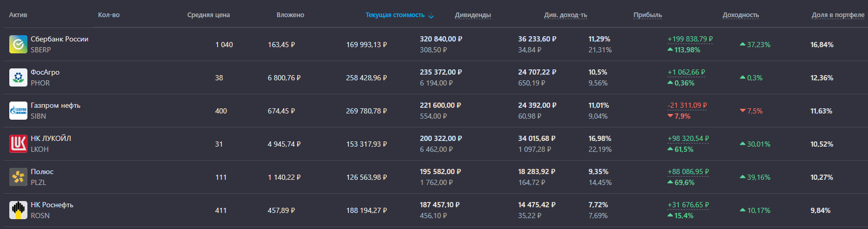Viewport: 868px width, 229px height.
Task: Select the ЛУКОЙЛ red logo icon
Action: tap(18, 144)
